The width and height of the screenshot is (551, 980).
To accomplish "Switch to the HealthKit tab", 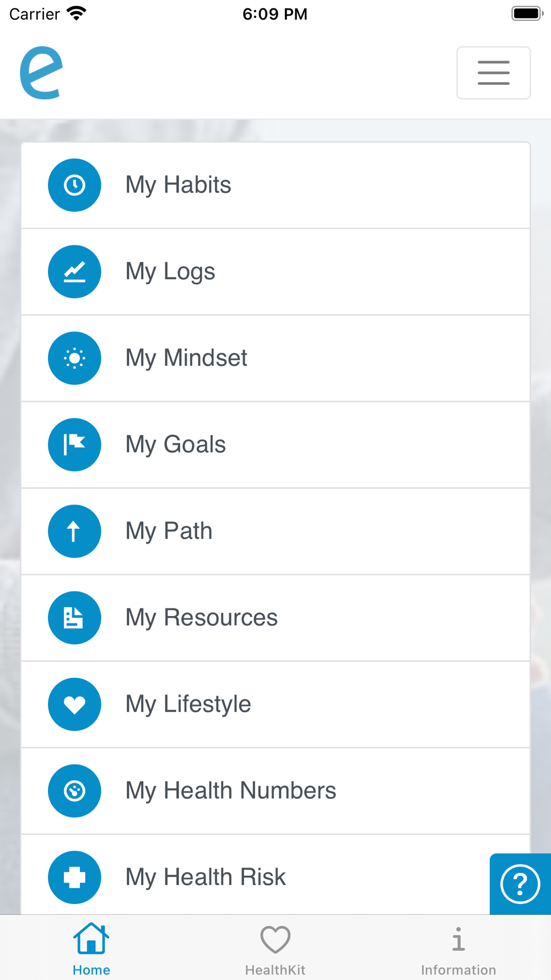I will click(x=275, y=948).
